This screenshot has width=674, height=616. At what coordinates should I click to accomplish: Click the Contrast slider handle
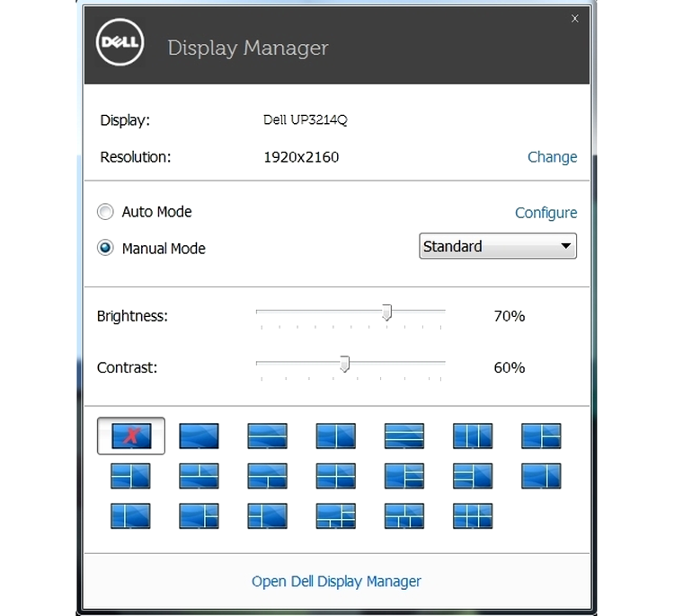pyautogui.click(x=344, y=364)
